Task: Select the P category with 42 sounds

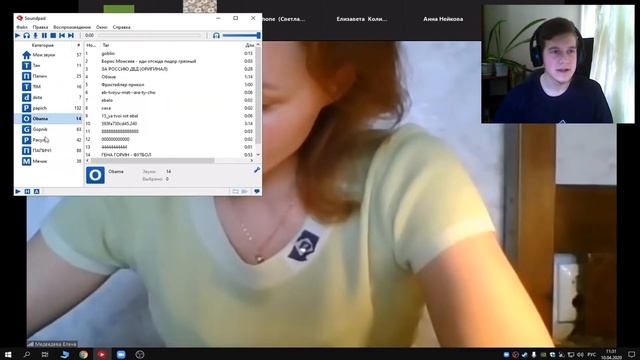Action: (x=49, y=140)
